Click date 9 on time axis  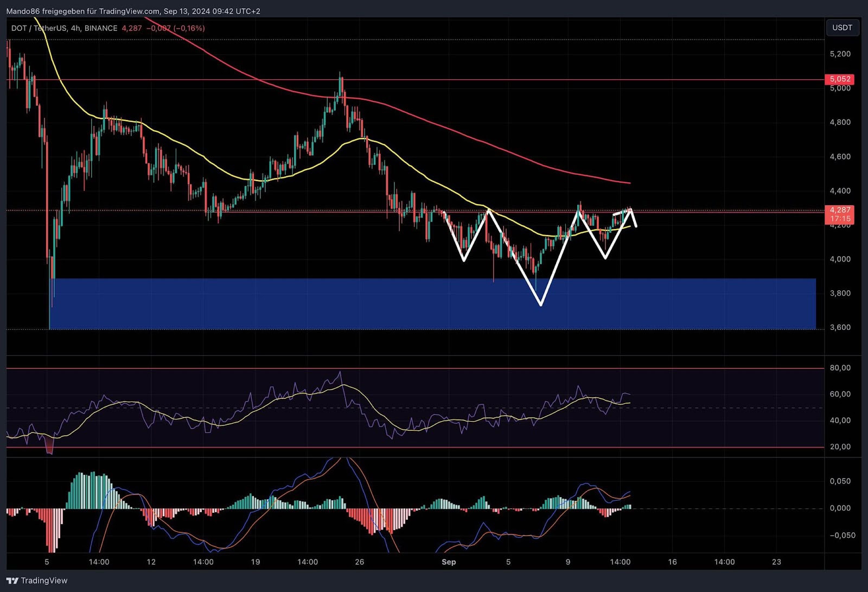(x=568, y=562)
